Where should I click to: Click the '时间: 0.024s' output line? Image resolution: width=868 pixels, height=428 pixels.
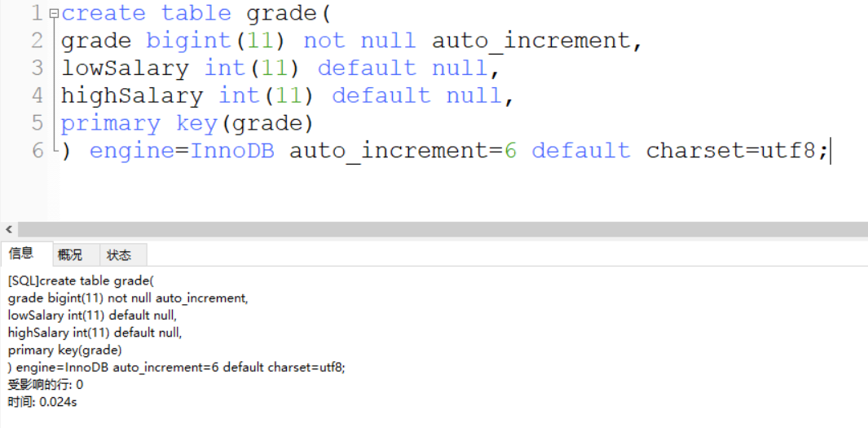pos(42,402)
